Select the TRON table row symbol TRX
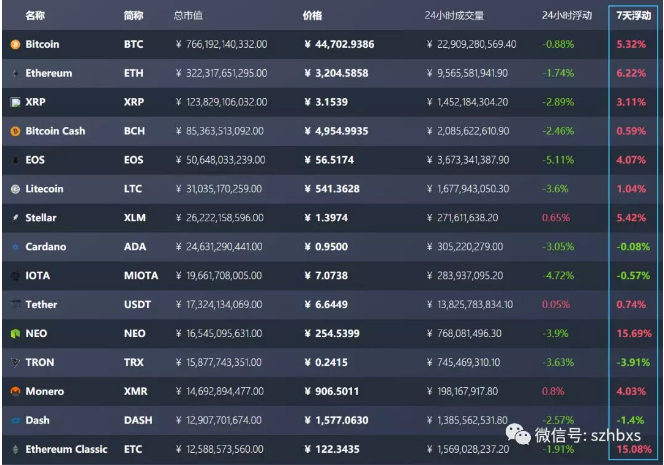Screen dimensions: 664x465 click(x=134, y=362)
